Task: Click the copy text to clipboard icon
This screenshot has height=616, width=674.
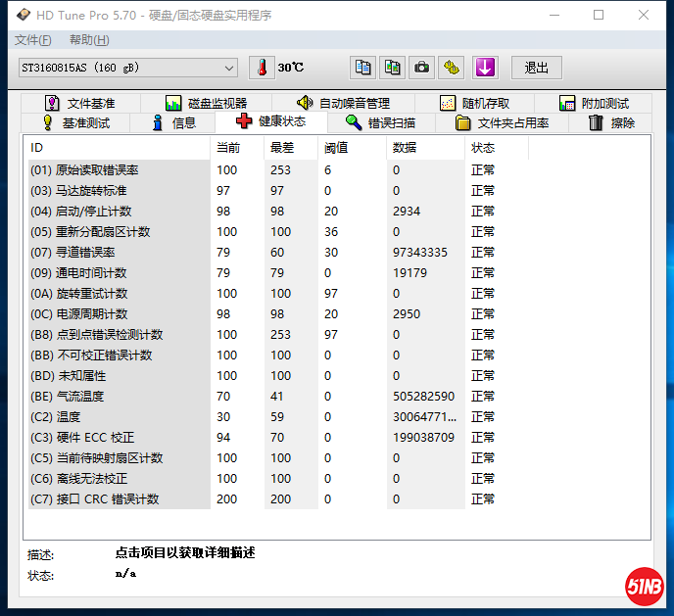Action: [363, 68]
